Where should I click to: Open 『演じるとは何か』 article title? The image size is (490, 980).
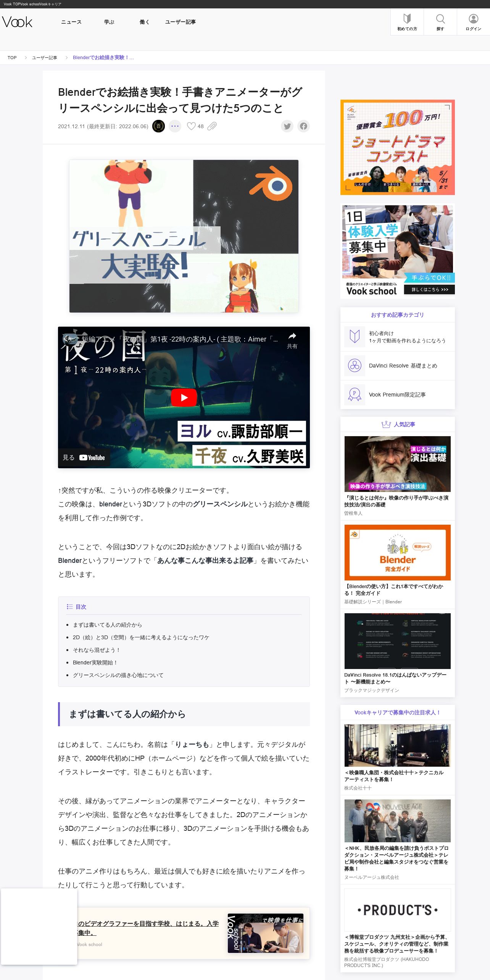click(x=397, y=501)
